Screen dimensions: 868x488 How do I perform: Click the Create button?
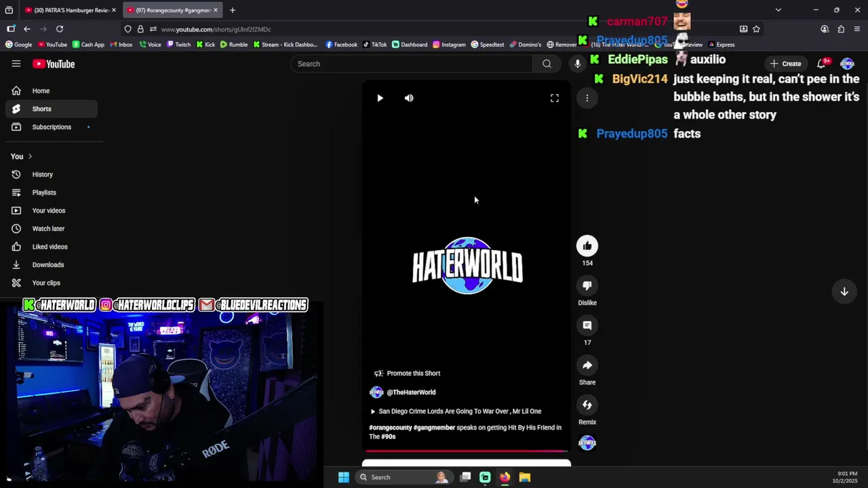point(785,64)
